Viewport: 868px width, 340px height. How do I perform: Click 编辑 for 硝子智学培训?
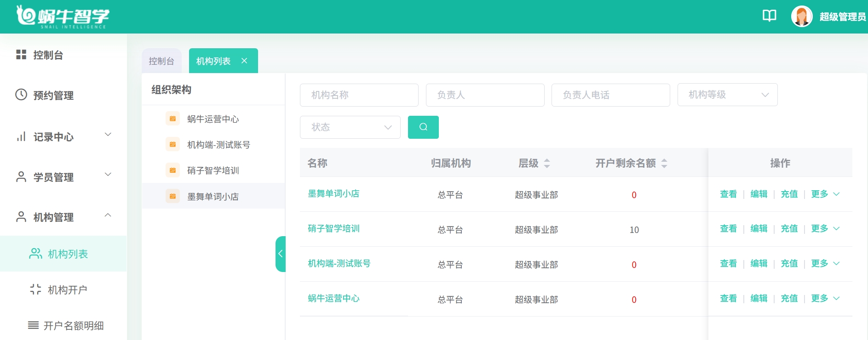coord(759,228)
